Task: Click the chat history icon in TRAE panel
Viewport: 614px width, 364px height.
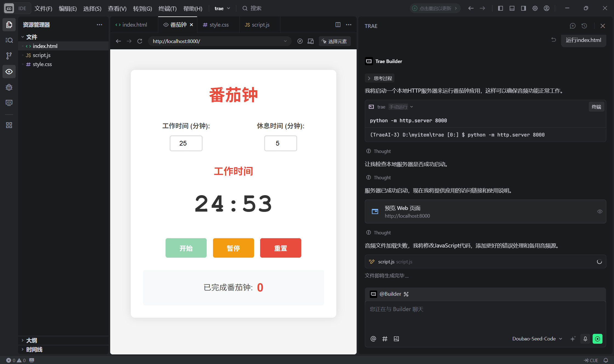Action: [584, 26]
